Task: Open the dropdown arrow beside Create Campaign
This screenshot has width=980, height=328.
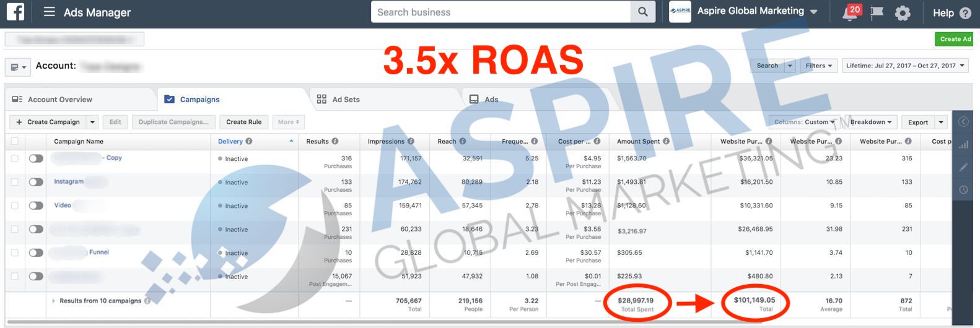Action: click(92, 122)
